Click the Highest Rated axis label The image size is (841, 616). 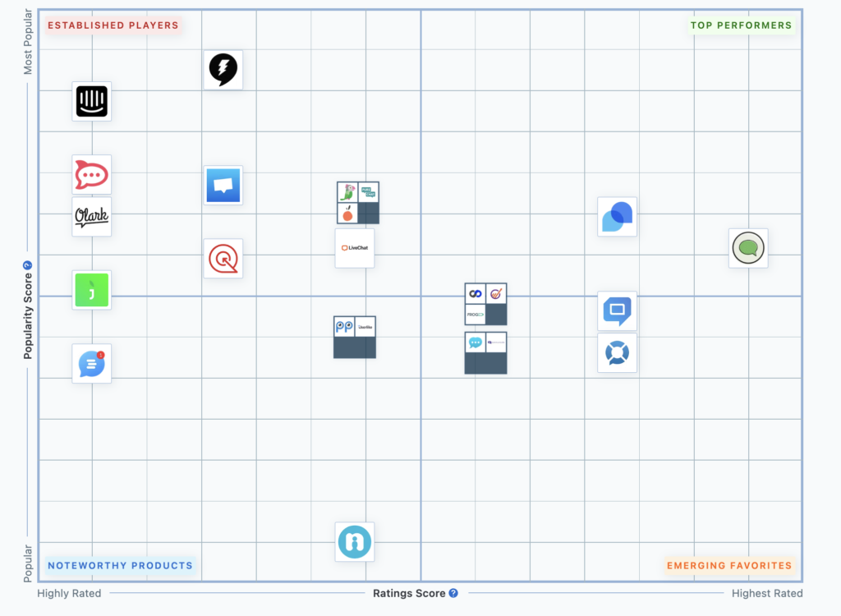(767, 594)
